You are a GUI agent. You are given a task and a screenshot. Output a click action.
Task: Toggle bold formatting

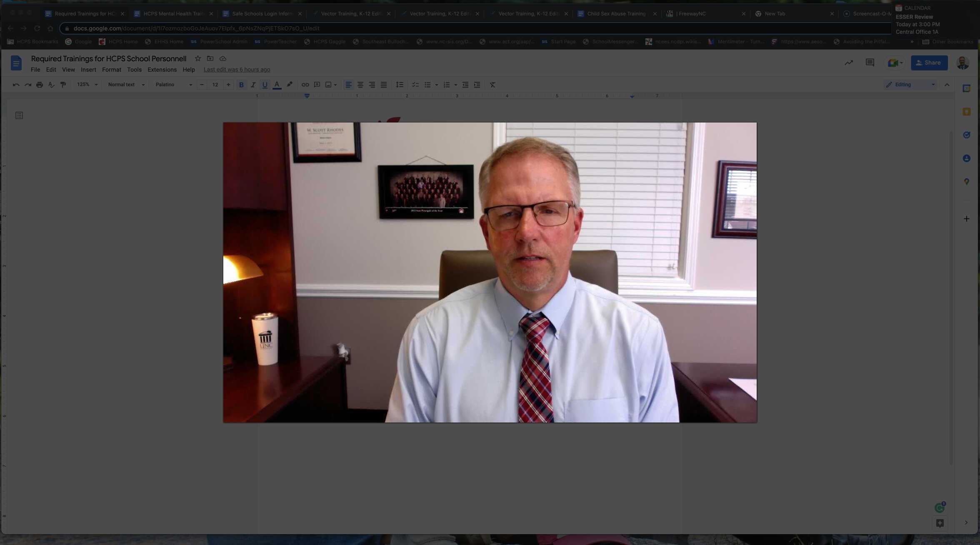pyautogui.click(x=241, y=85)
